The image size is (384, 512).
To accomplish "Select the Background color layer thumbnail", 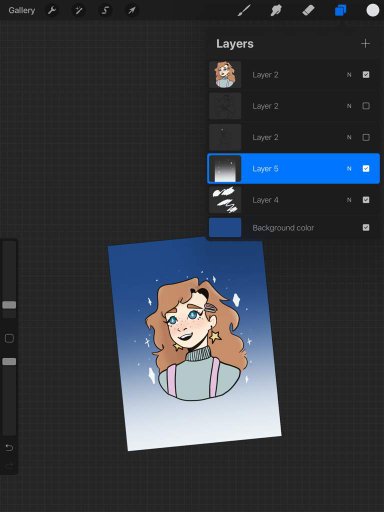I will click(x=225, y=228).
